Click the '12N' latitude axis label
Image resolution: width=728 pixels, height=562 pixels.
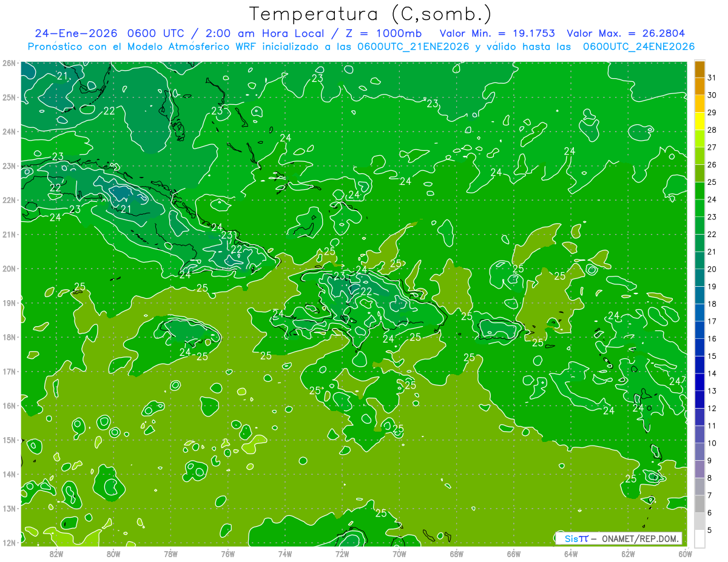coord(9,543)
